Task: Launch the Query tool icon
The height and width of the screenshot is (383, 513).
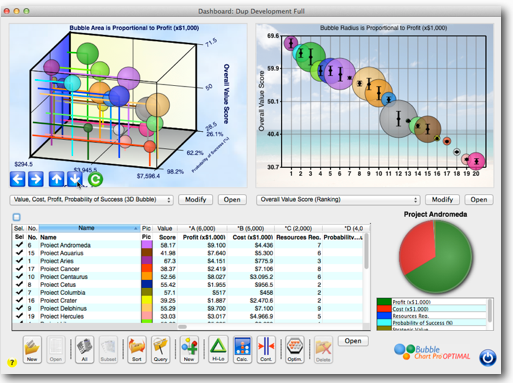Action: point(160,349)
